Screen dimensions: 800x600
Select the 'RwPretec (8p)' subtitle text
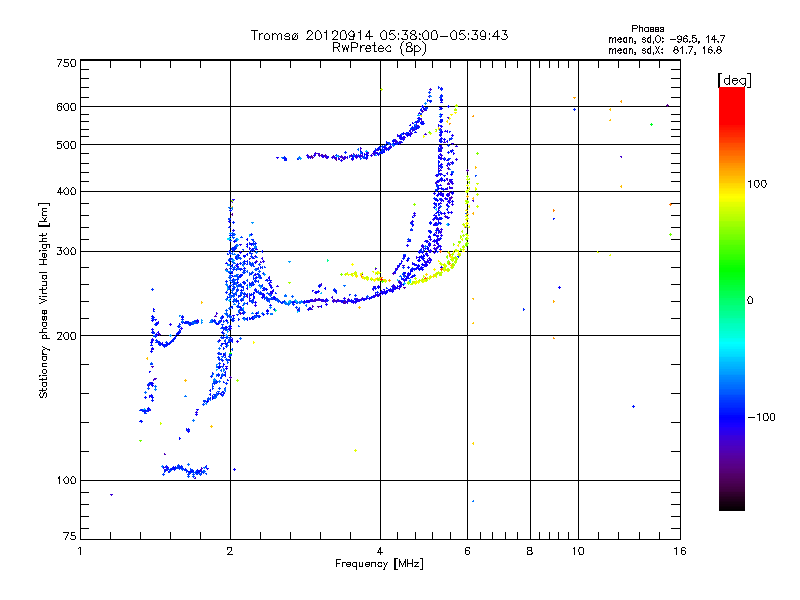pos(379,48)
